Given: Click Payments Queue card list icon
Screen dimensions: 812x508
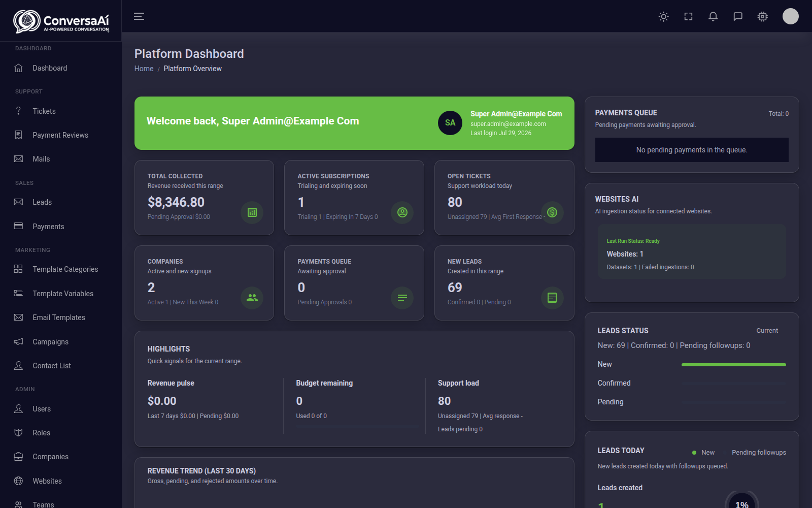Looking at the screenshot, I should point(402,298).
